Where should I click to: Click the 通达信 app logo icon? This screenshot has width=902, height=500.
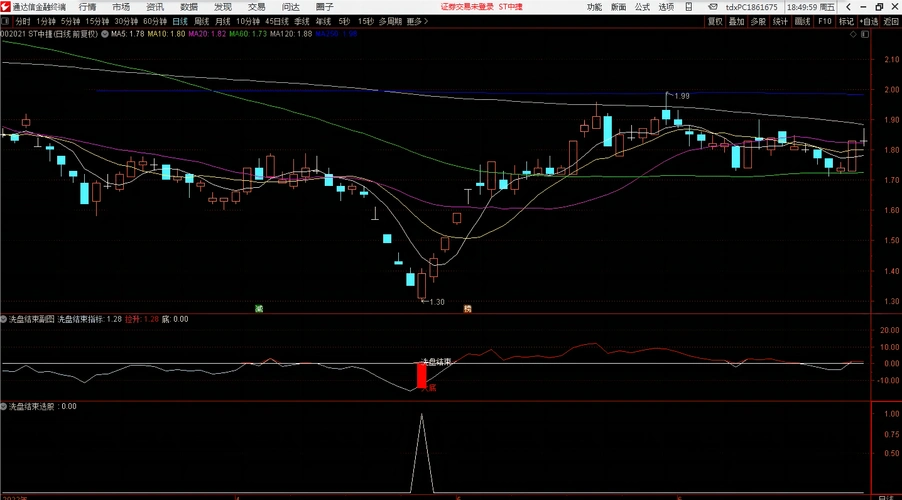coord(8,6)
